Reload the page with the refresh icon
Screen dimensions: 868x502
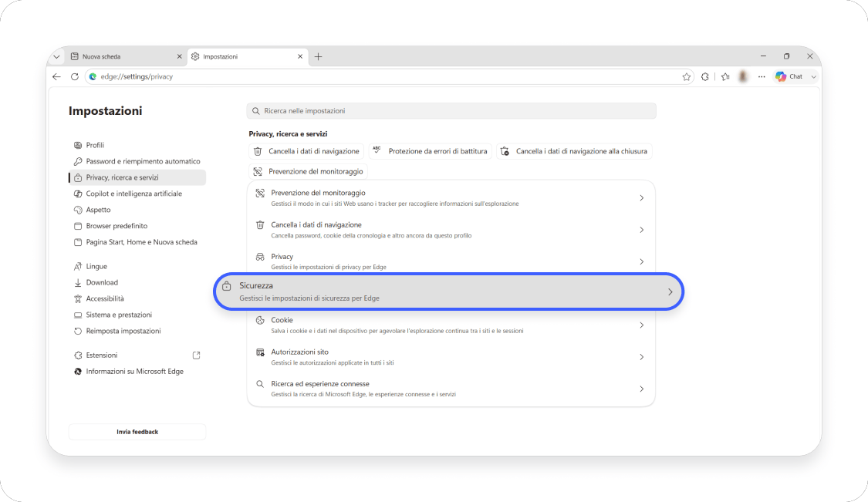[x=75, y=76]
